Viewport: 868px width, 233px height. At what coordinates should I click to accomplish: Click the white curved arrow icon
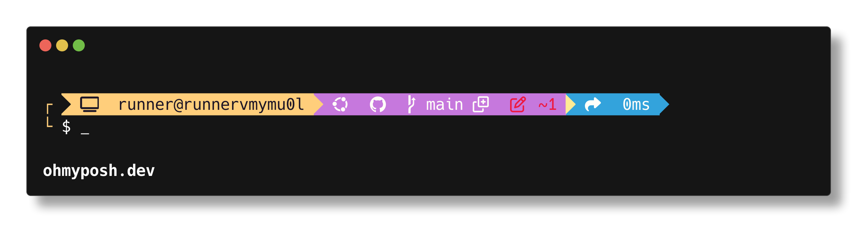tap(593, 104)
